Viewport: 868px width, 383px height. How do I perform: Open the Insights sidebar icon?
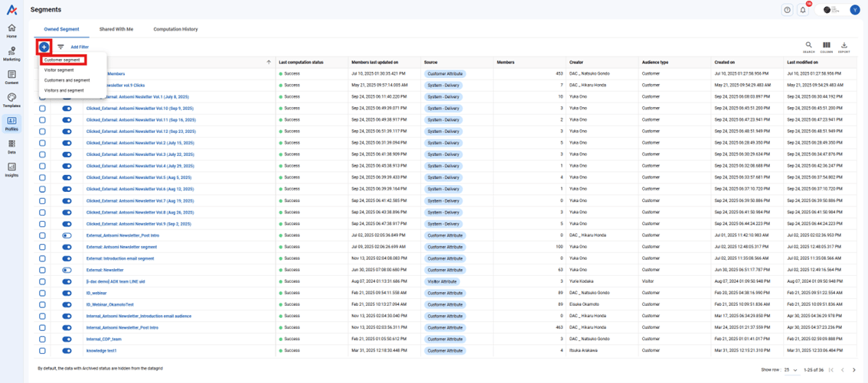[11, 169]
